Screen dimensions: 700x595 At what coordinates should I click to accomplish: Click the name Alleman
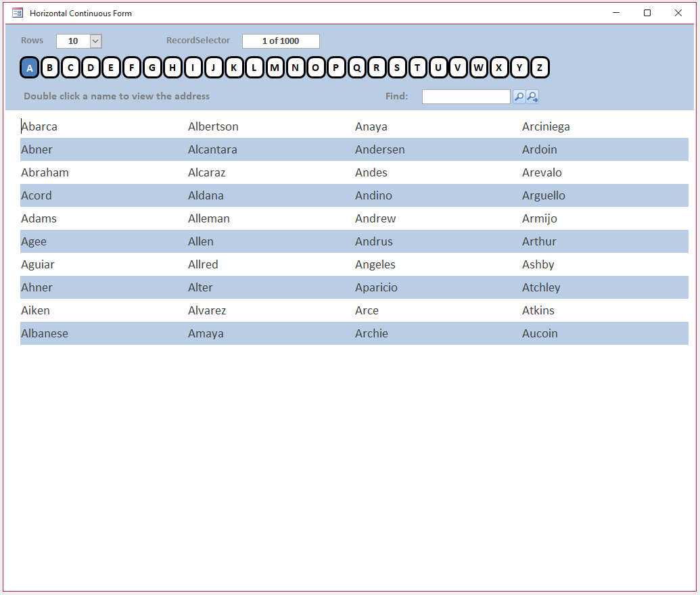click(209, 218)
